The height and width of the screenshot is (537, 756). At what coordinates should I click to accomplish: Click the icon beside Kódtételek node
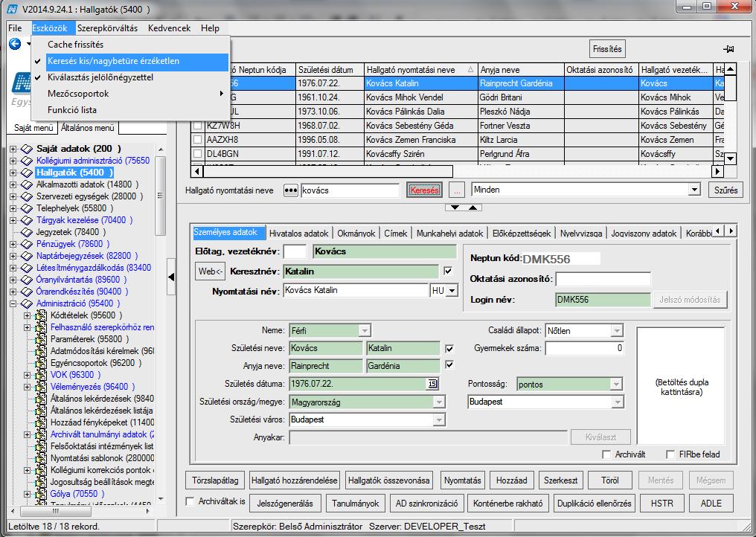[41, 316]
